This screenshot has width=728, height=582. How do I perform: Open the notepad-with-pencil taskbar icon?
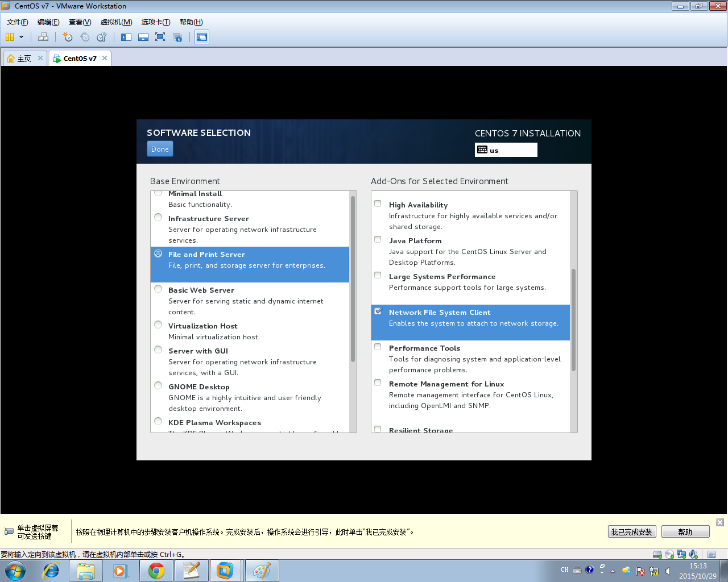191,571
